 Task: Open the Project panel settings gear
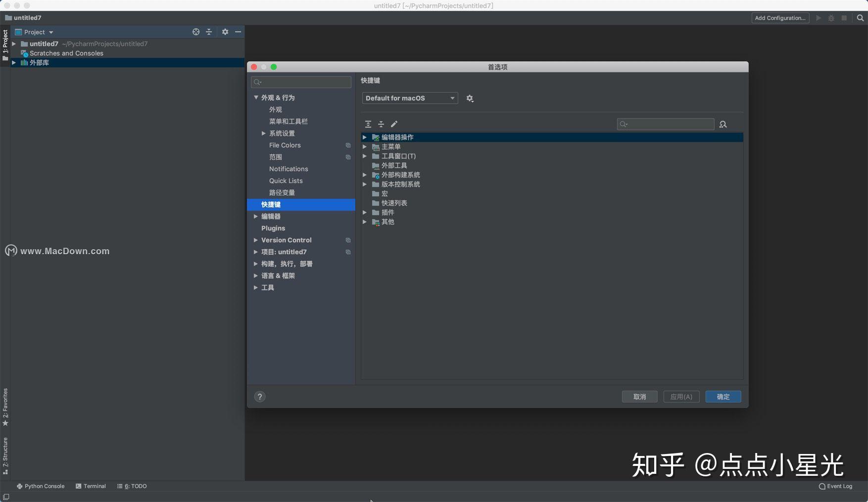click(x=225, y=32)
